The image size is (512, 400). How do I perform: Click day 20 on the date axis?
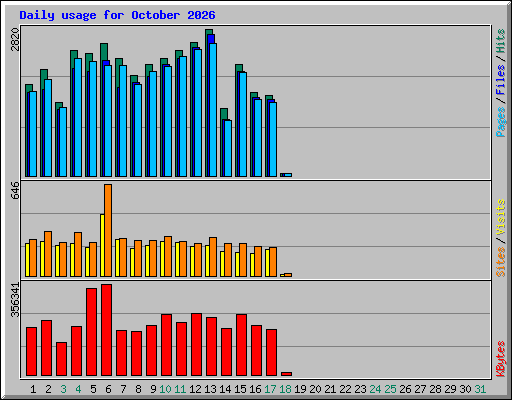click(315, 389)
